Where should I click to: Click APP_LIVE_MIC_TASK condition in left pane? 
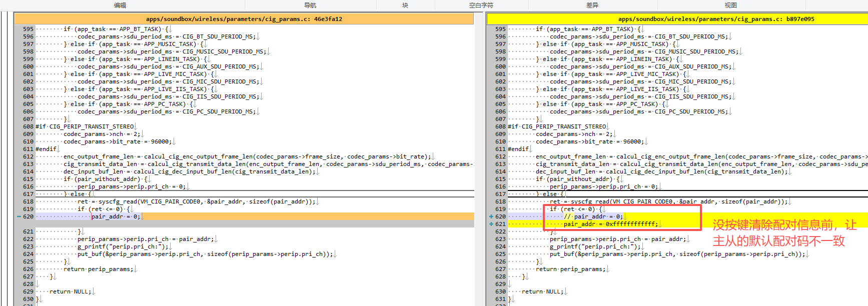[139, 74]
